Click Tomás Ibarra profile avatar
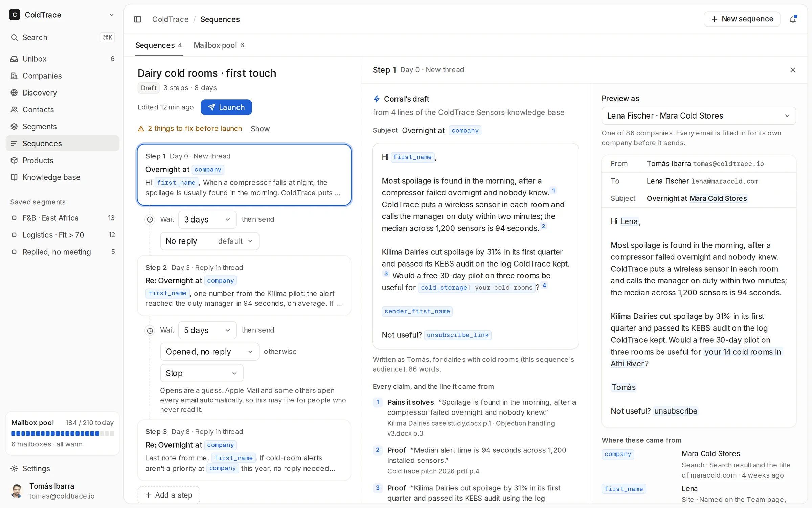 [17, 491]
